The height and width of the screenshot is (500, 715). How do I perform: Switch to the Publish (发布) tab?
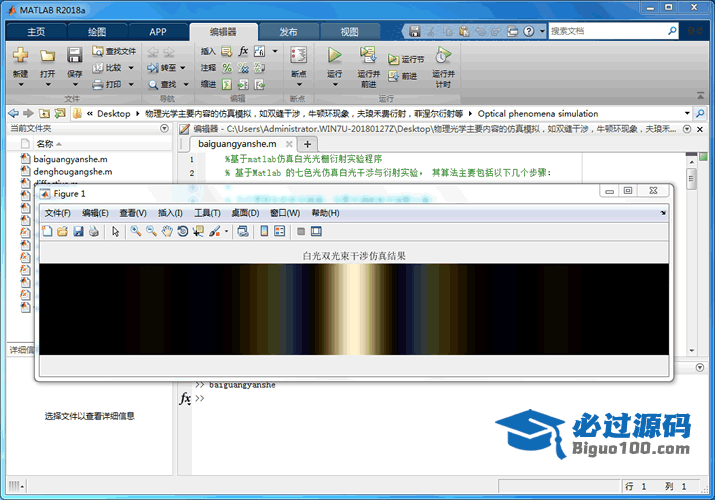(288, 32)
